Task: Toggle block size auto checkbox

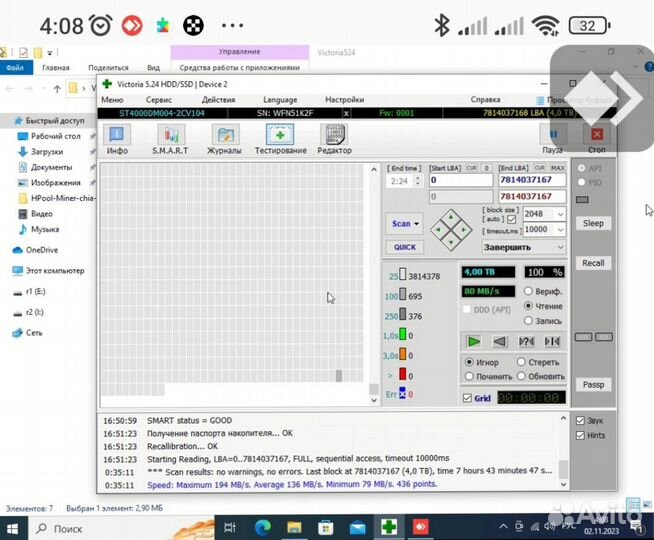Action: [x=512, y=219]
